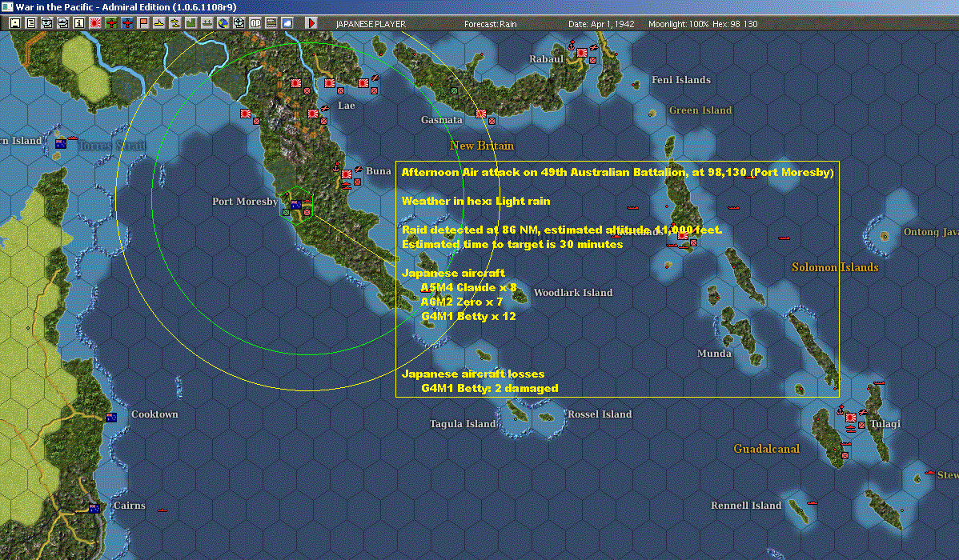Viewport: 959px width, 560px height.
Task: Click 'Estimated time to target is 30 minutes'
Action: [512, 244]
